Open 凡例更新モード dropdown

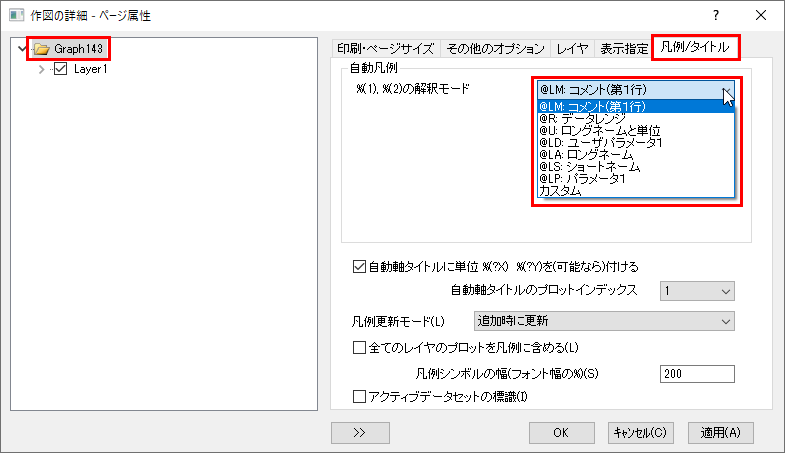coord(604,321)
